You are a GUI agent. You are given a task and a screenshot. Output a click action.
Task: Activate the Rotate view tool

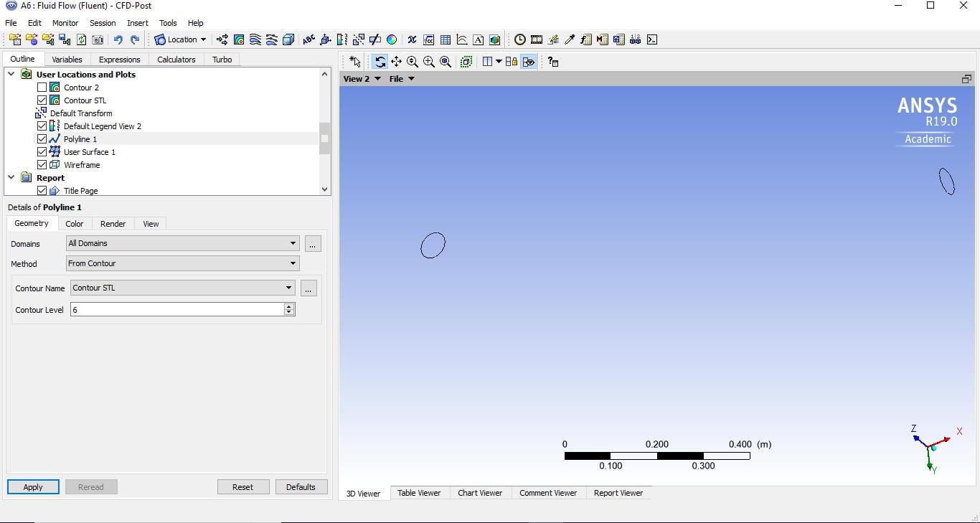point(380,62)
